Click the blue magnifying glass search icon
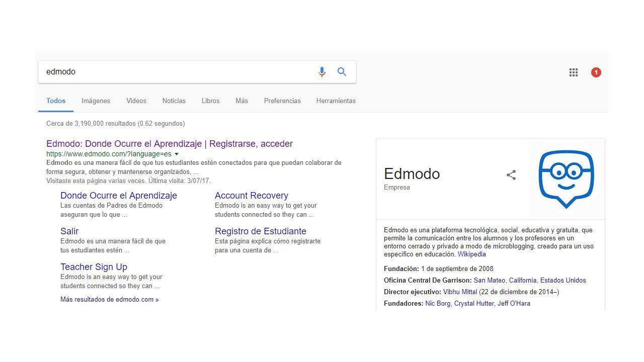 coord(342,72)
